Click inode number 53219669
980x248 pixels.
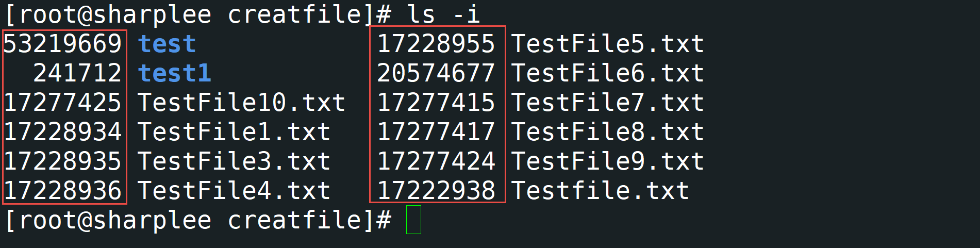62,44
